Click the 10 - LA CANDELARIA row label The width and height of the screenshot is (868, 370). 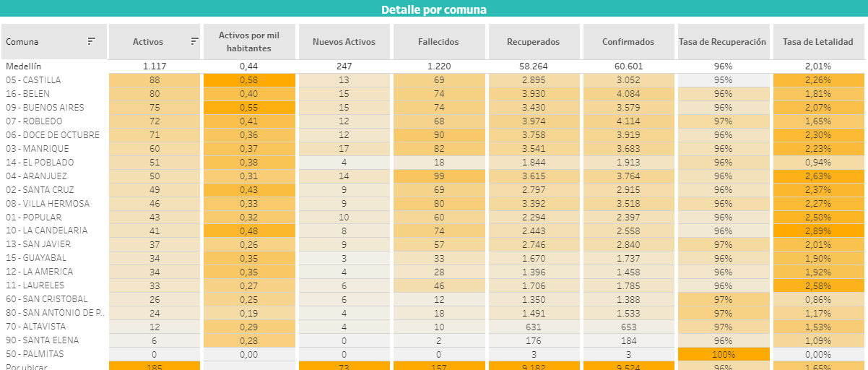coord(47,231)
